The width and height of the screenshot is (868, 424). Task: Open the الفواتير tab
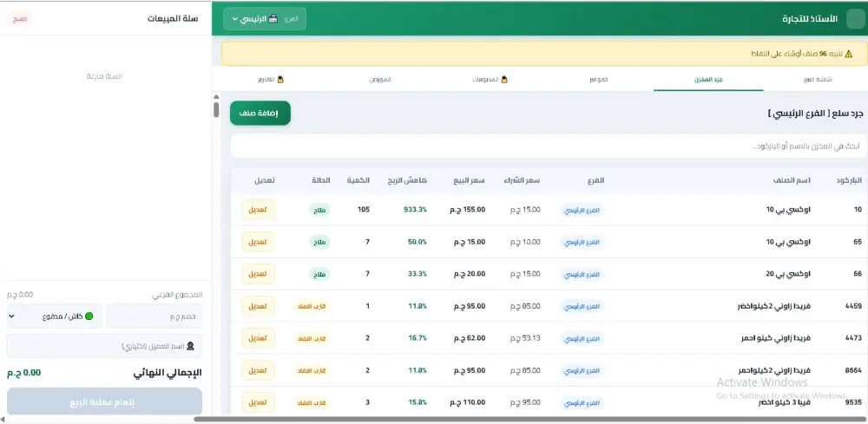[x=598, y=80]
